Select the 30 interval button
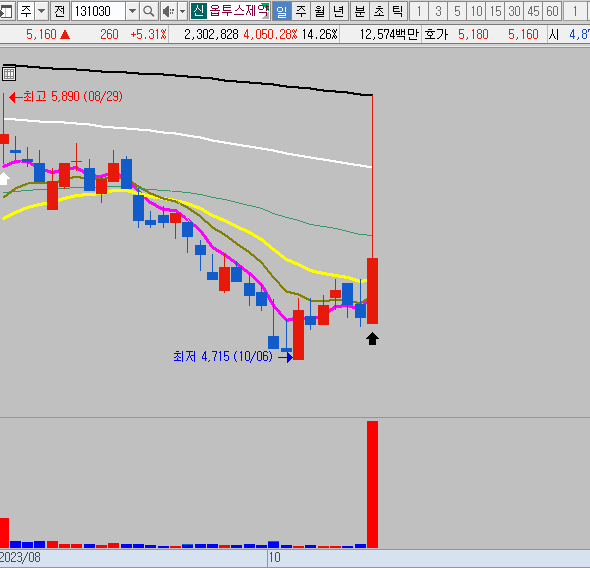The width and height of the screenshot is (590, 568). pos(514,11)
